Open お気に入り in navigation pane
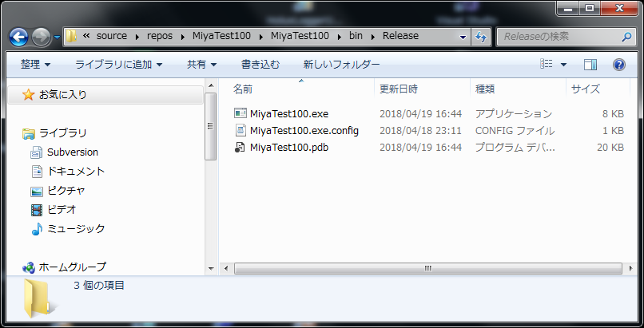Screen dimensions: 644x328 [63, 95]
